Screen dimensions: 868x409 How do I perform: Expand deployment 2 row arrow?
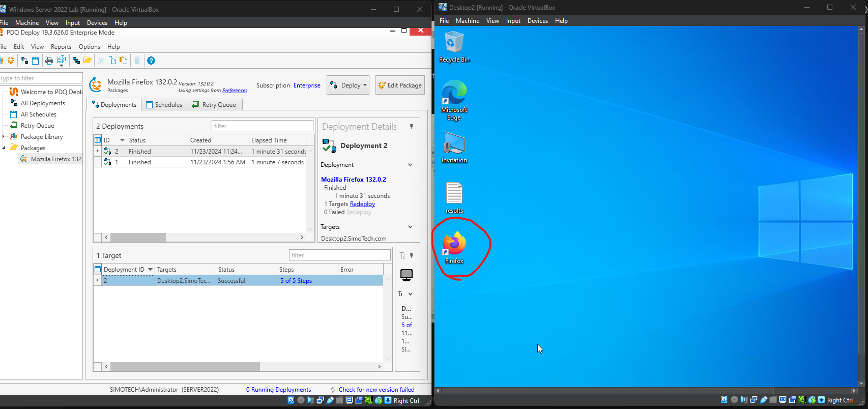point(98,151)
